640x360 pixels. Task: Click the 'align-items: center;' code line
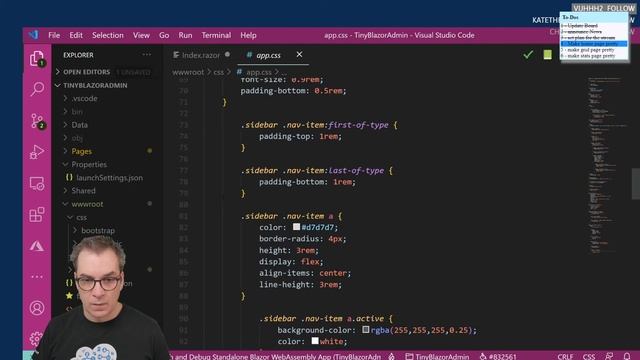click(x=305, y=273)
